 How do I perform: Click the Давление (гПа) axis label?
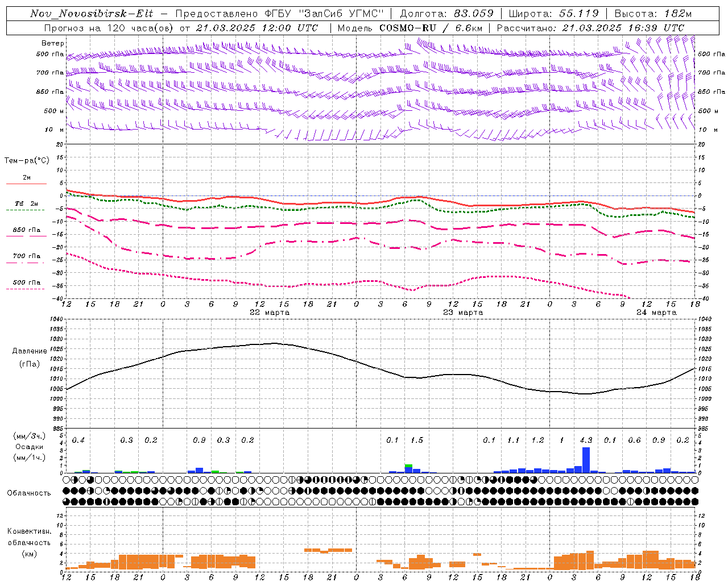pos(29,357)
